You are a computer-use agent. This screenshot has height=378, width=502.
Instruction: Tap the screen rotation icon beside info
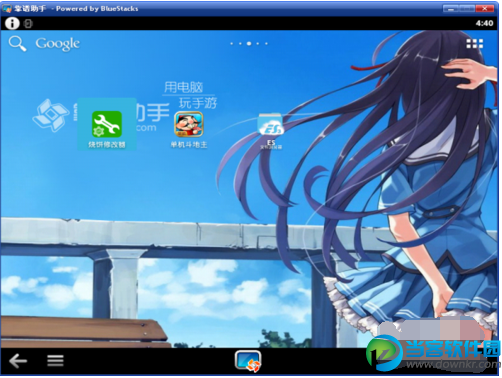point(28,24)
